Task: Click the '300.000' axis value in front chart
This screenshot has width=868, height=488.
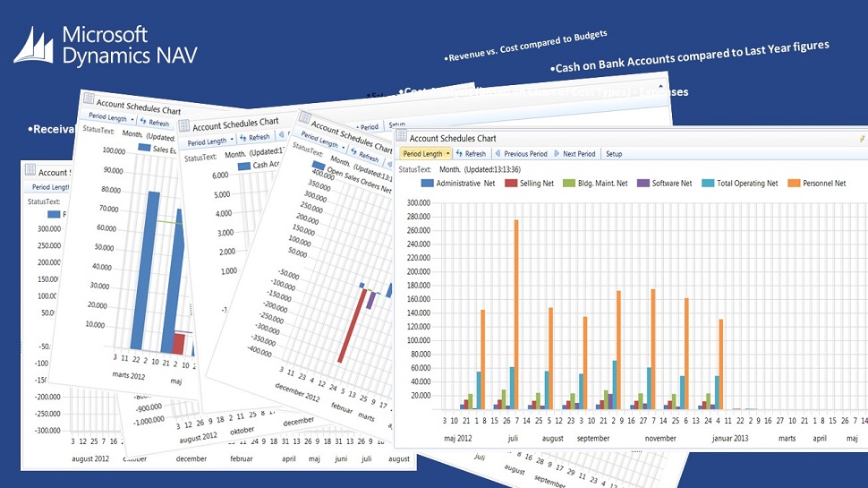Action: click(x=419, y=202)
